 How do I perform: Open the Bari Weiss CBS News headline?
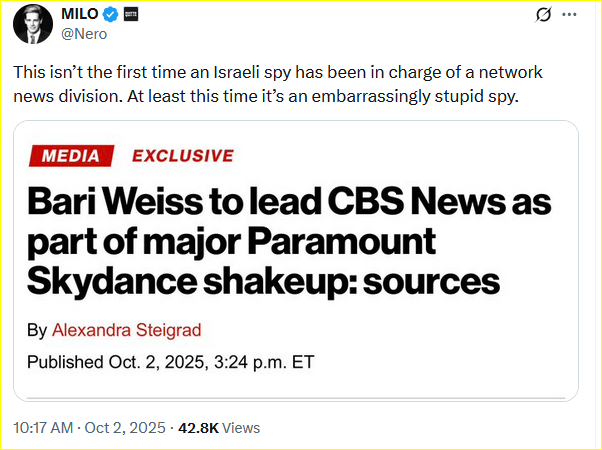288,241
